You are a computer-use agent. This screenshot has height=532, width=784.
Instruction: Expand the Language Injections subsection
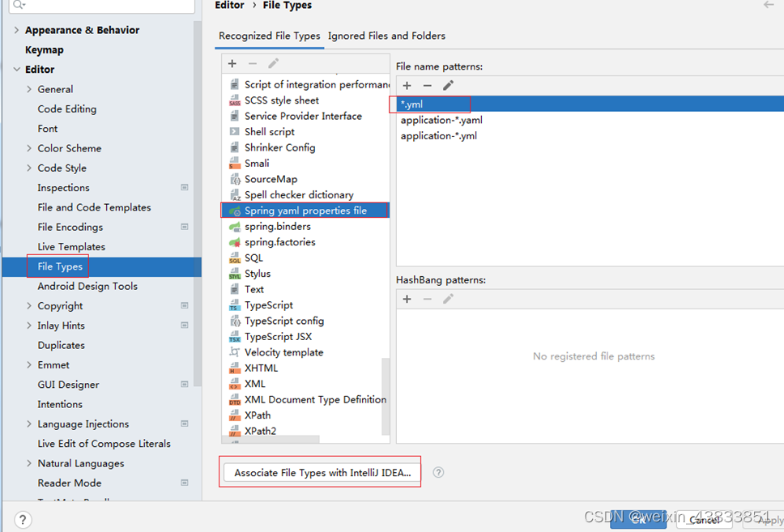click(x=29, y=424)
